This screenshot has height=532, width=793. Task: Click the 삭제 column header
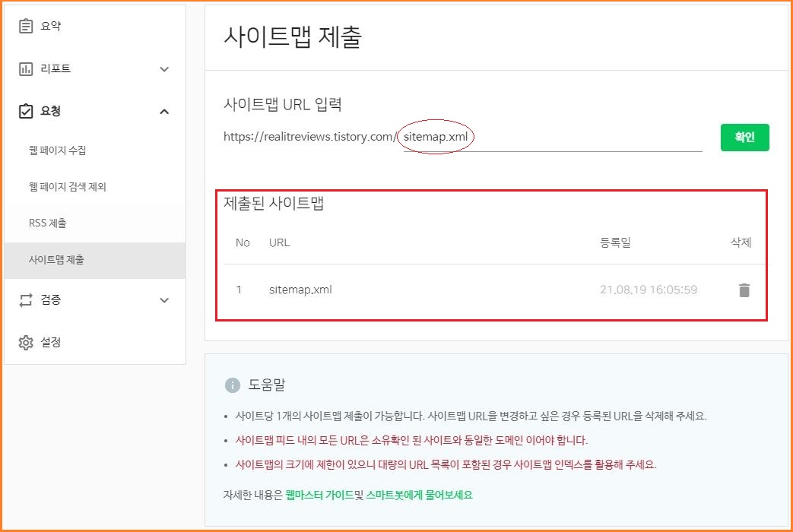(x=741, y=242)
